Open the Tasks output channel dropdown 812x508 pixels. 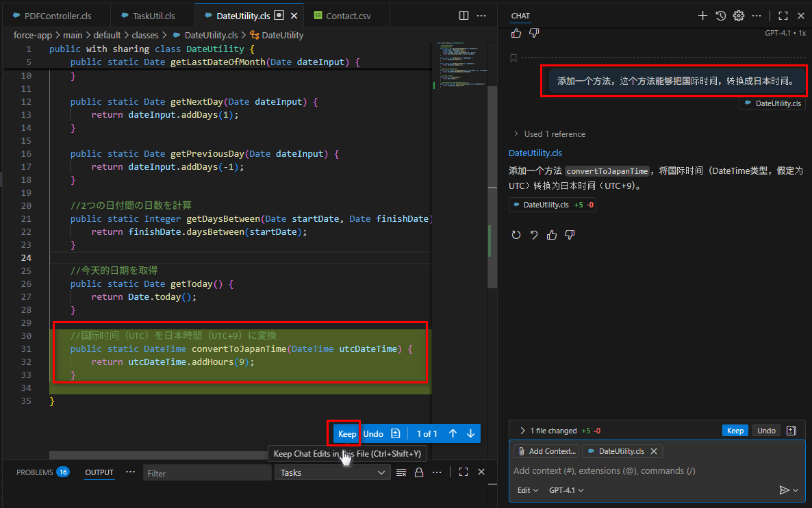tap(333, 472)
